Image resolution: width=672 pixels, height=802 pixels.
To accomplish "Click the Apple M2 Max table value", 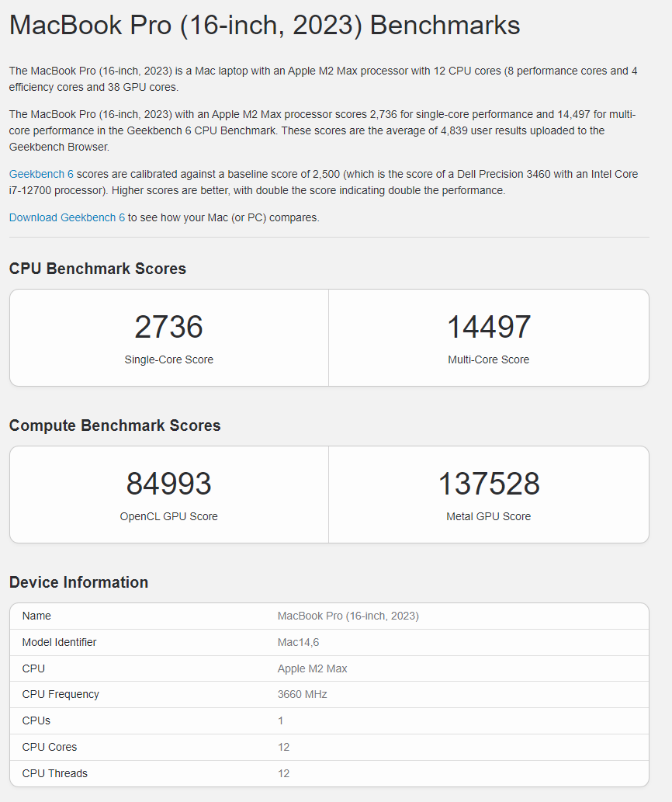I will coord(312,668).
